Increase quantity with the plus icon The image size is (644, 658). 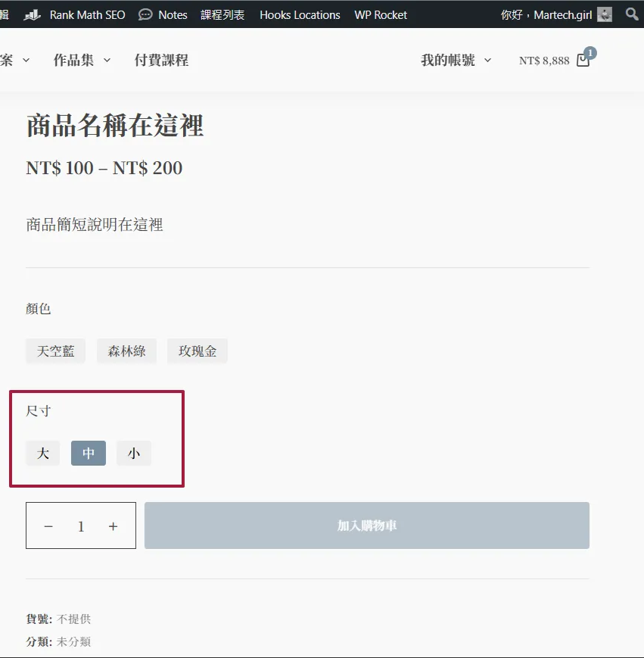113,526
